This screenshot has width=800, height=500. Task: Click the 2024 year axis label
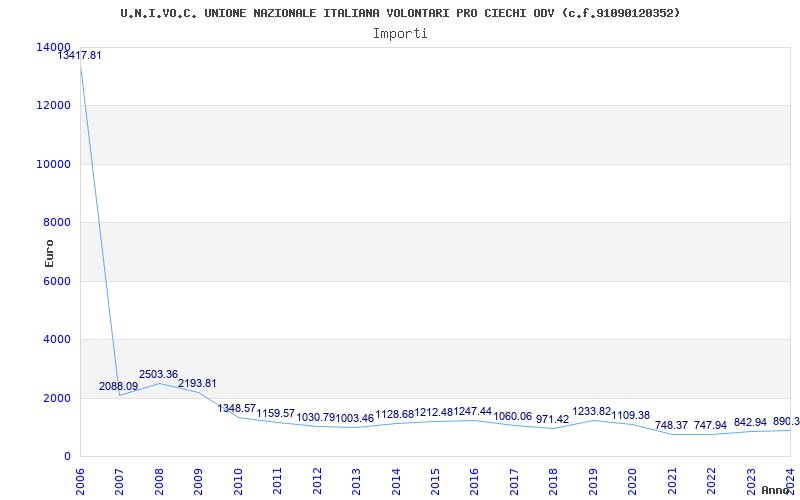tap(790, 482)
